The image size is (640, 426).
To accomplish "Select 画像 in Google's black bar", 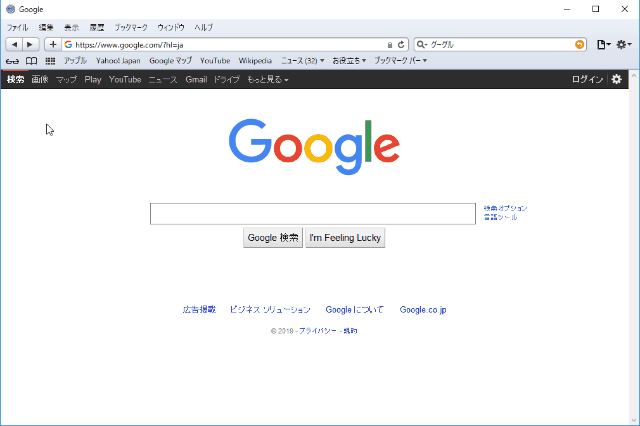I will 40,80.
